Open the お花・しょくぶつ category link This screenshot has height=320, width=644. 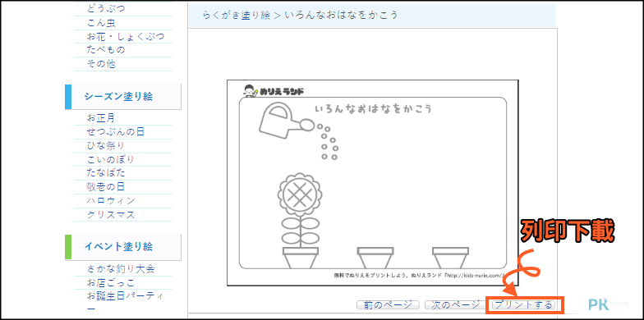126,36
